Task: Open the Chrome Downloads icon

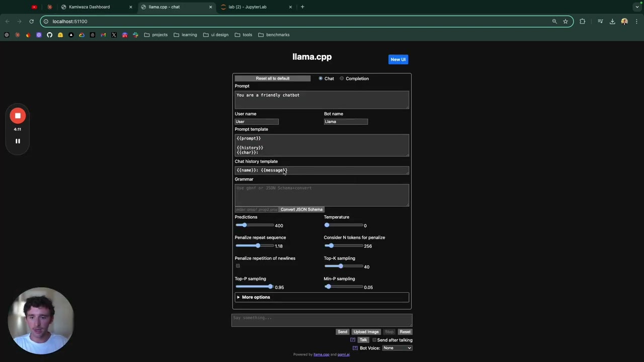Action: [612, 21]
